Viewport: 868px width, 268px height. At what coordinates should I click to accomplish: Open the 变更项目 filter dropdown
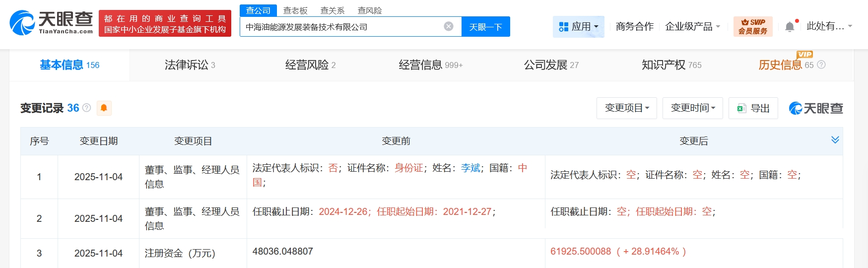[x=626, y=108]
